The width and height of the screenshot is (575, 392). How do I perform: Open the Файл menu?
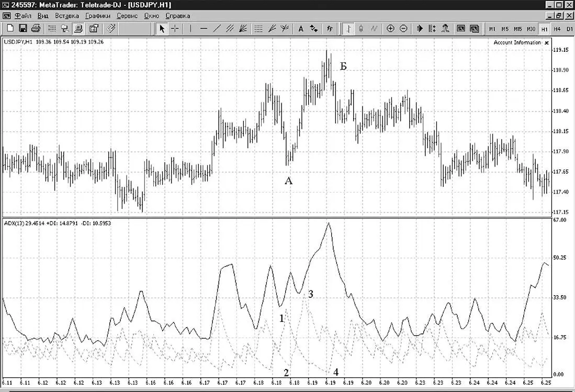click(23, 16)
